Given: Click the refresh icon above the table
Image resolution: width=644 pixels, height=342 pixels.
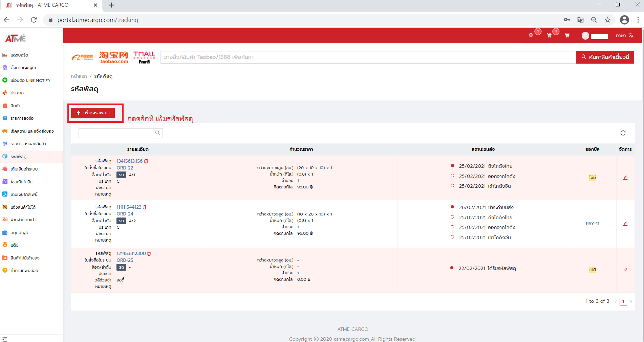Looking at the screenshot, I should [x=623, y=133].
